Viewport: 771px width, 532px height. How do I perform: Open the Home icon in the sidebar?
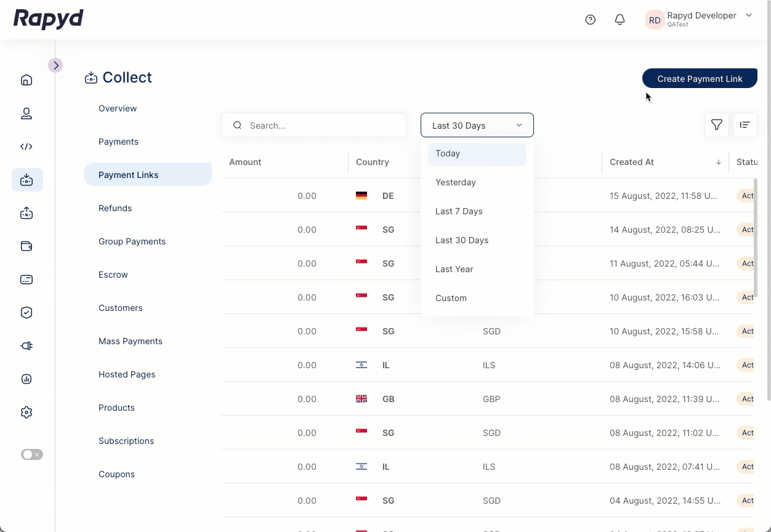point(26,80)
